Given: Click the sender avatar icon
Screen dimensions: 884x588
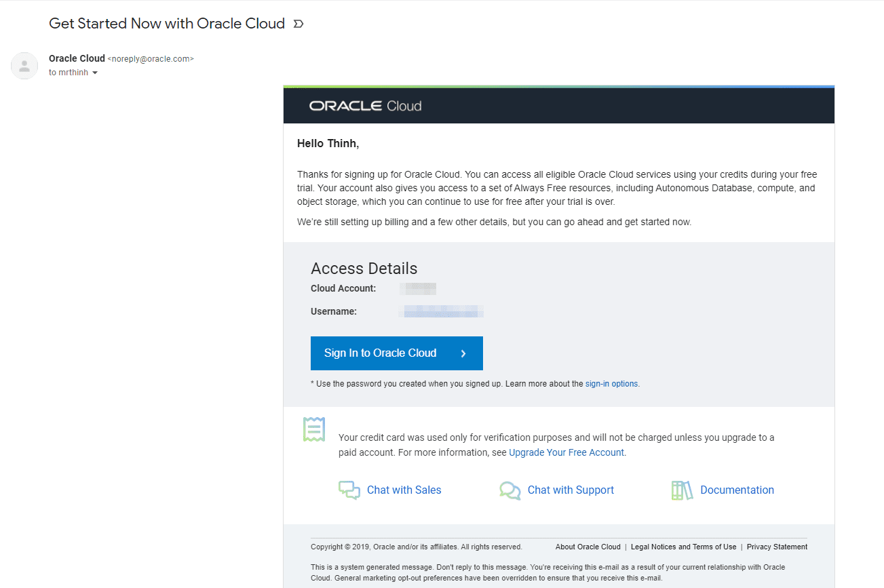Looking at the screenshot, I should pyautogui.click(x=24, y=66).
